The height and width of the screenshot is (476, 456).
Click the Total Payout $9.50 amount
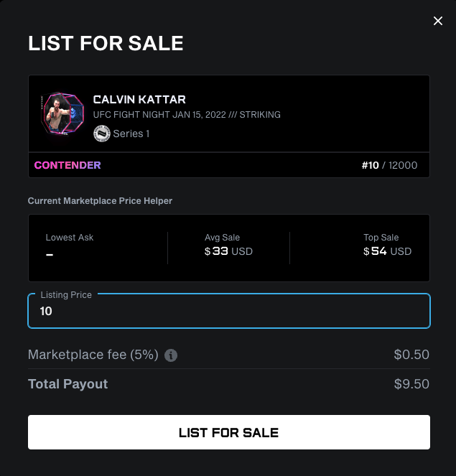pos(411,384)
